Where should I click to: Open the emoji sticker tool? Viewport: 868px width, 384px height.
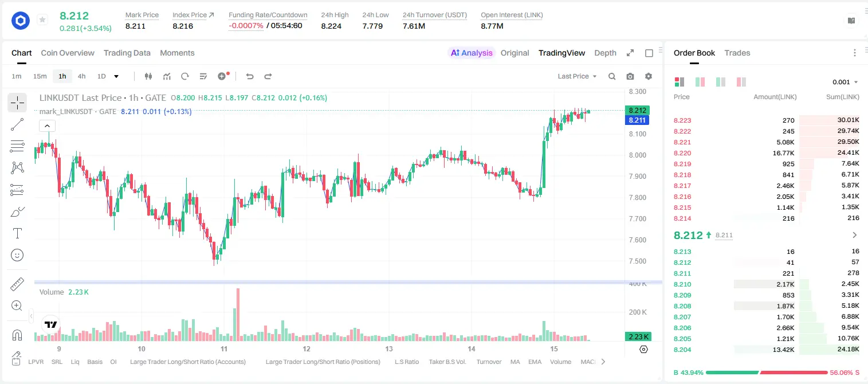17,255
